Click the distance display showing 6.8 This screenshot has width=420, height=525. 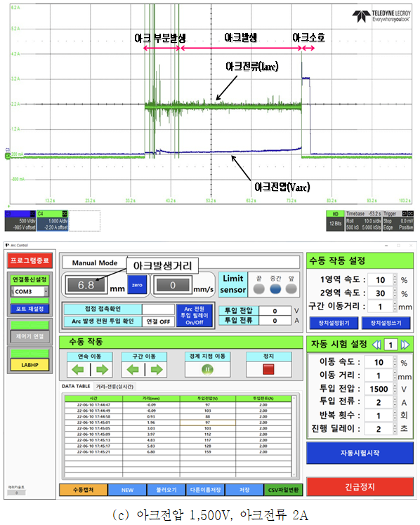pos(86,285)
